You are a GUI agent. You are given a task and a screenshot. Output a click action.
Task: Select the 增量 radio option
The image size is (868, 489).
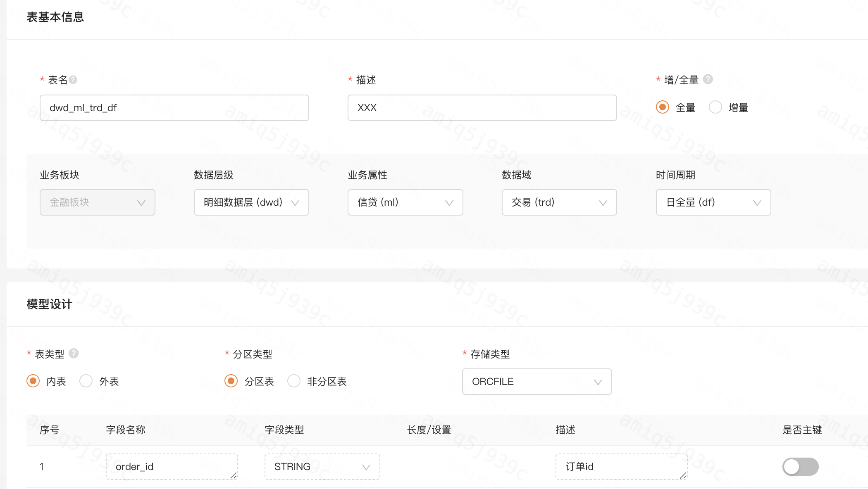click(715, 107)
